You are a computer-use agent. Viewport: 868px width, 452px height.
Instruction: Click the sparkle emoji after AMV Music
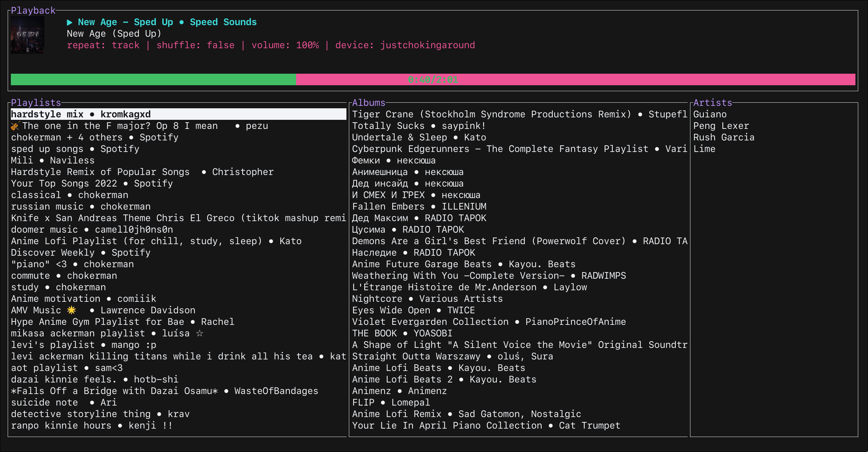pyautogui.click(x=72, y=310)
